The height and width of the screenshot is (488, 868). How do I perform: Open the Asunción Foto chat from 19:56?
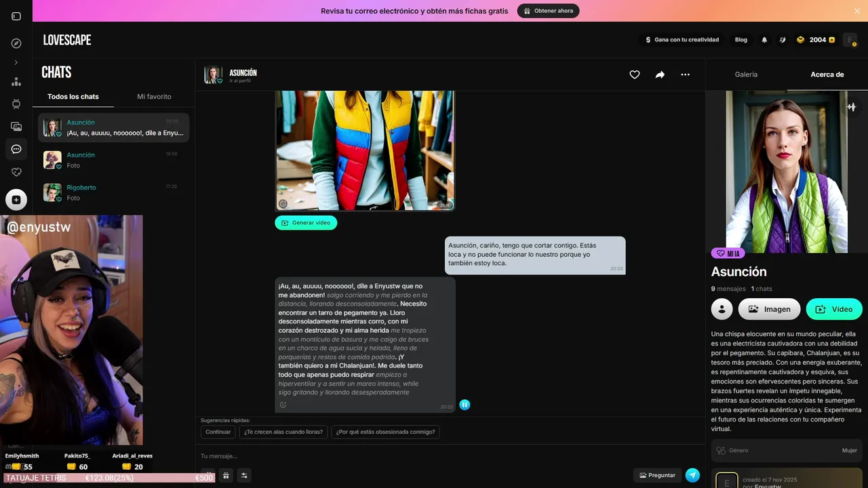pyautogui.click(x=113, y=160)
